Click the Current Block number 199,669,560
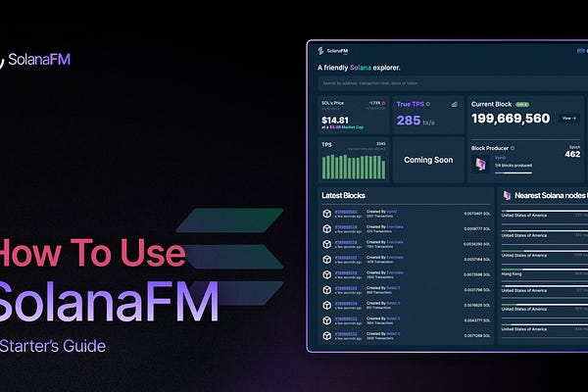The image size is (588, 392). pyautogui.click(x=511, y=119)
